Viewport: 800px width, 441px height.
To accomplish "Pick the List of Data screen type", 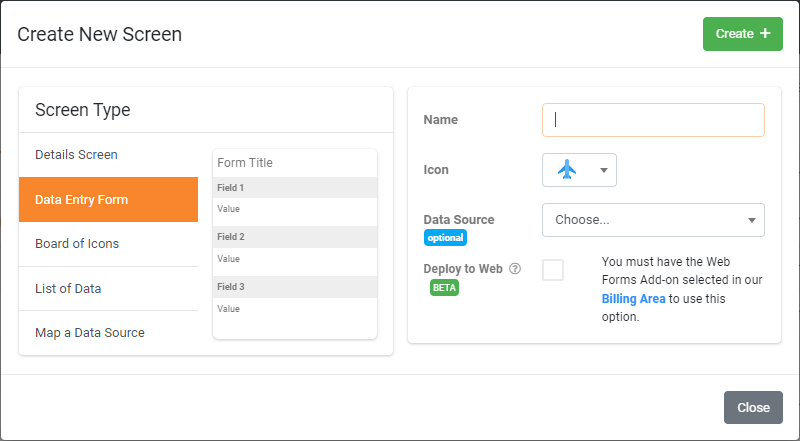I will pyautogui.click(x=108, y=288).
